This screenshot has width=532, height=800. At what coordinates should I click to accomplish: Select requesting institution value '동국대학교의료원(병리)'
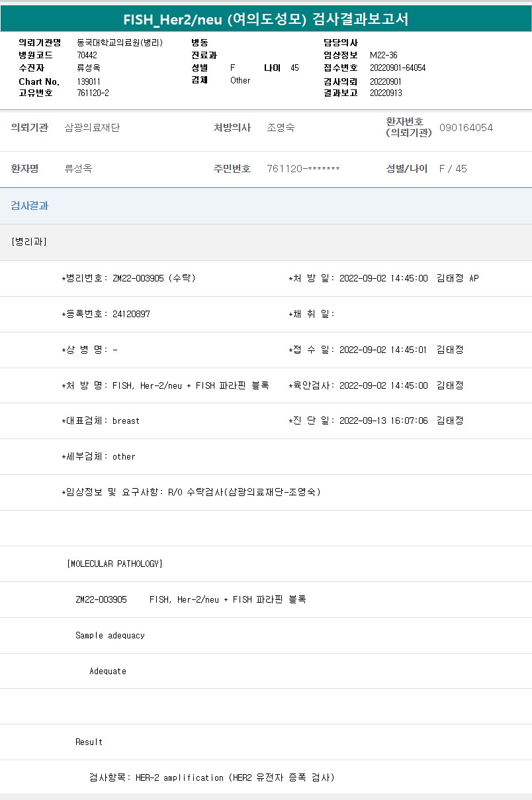(x=120, y=42)
